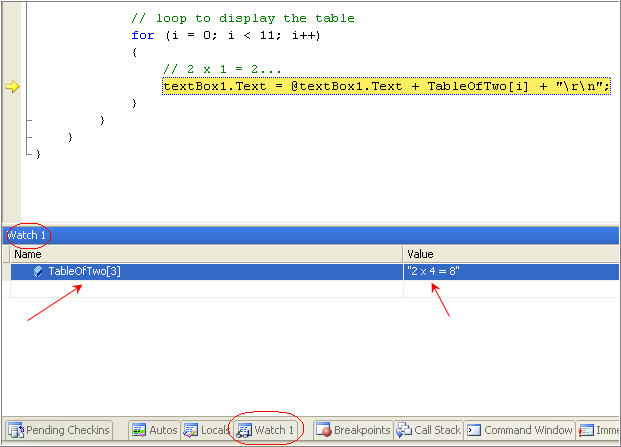This screenshot has height=447, width=621.
Task: Click the highlighted textBox1.Text assignment line
Action: coord(387,86)
